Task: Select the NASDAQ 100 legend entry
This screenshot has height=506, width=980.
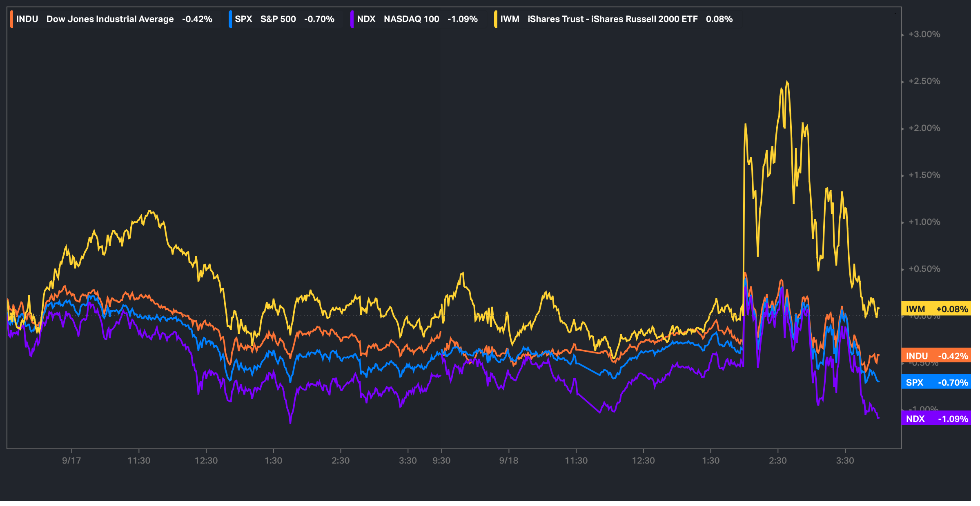Action: [x=411, y=19]
